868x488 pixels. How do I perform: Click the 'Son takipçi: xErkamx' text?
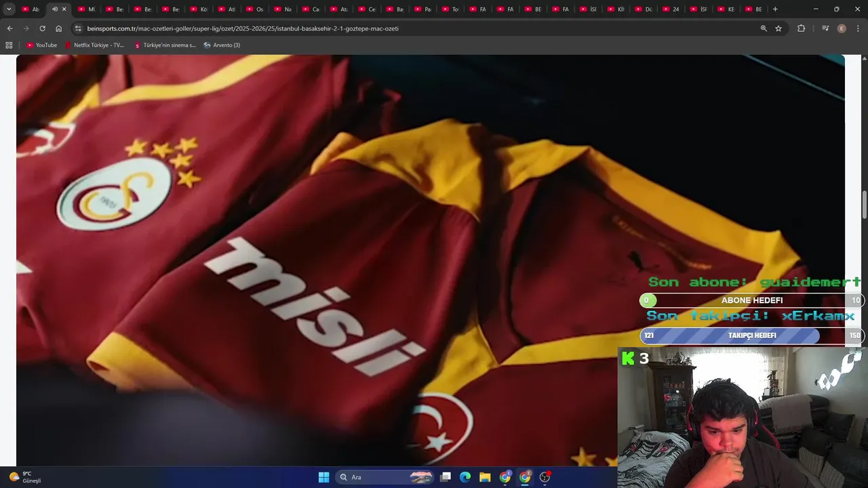click(751, 317)
